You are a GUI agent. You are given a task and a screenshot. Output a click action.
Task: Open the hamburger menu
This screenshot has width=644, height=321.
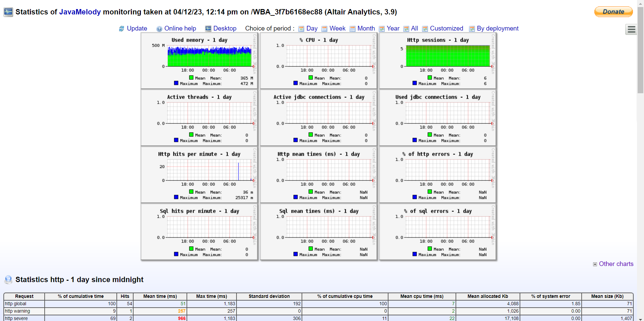tap(631, 30)
